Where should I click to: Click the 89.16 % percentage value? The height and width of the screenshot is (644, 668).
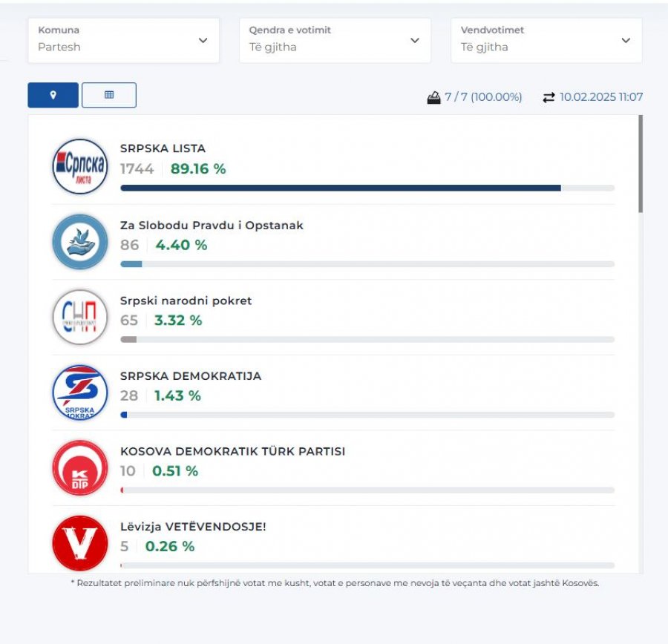[x=198, y=168]
